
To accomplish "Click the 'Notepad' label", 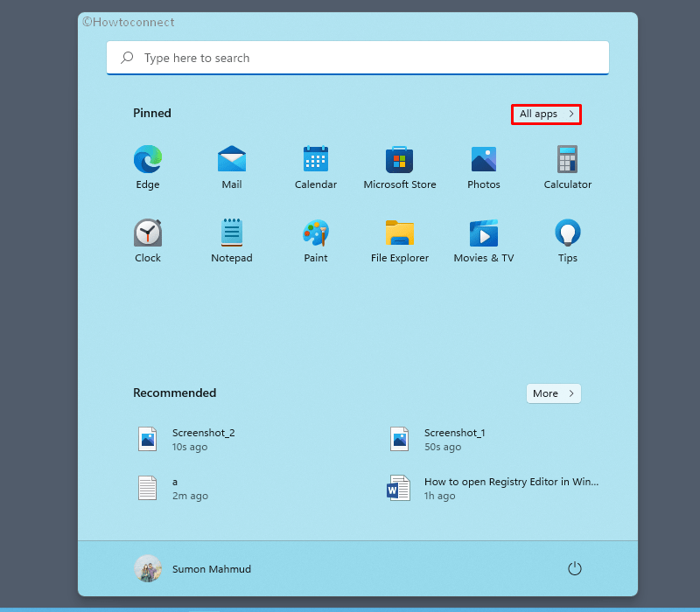I will click(232, 258).
